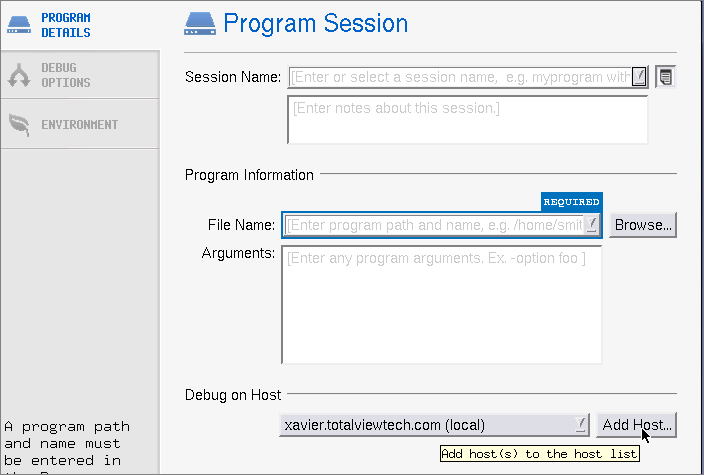Open the Program Details tab
Screen dimensions: 704x475
pyautogui.click(x=66, y=25)
